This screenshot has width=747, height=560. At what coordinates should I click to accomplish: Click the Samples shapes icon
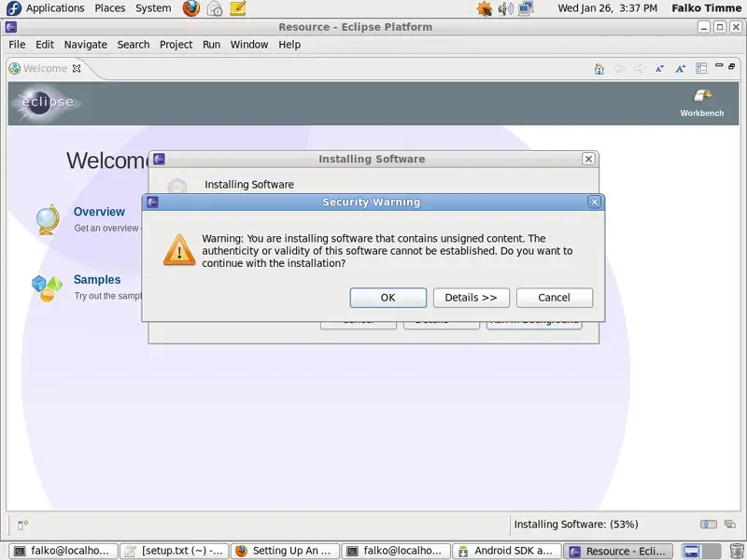tap(47, 288)
